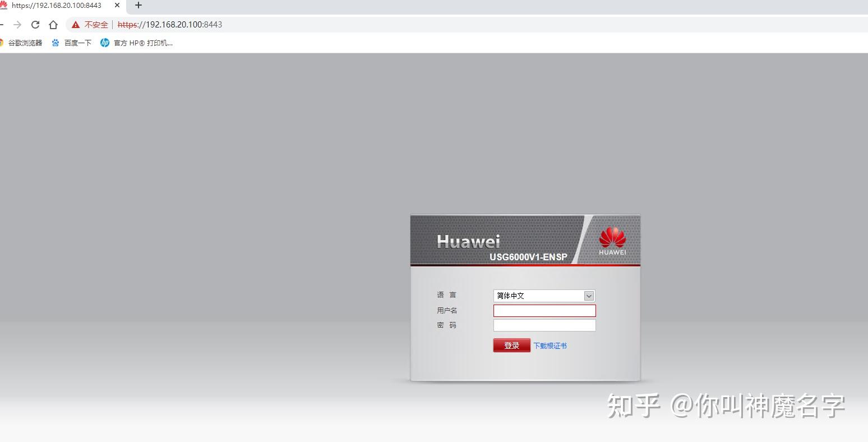
Task: Open the HP printer bookmark icon
Action: click(x=104, y=43)
